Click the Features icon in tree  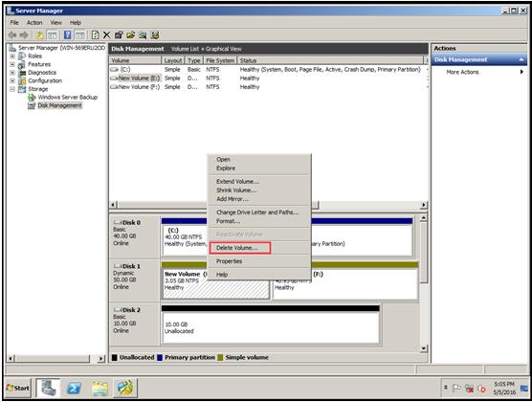(x=22, y=64)
